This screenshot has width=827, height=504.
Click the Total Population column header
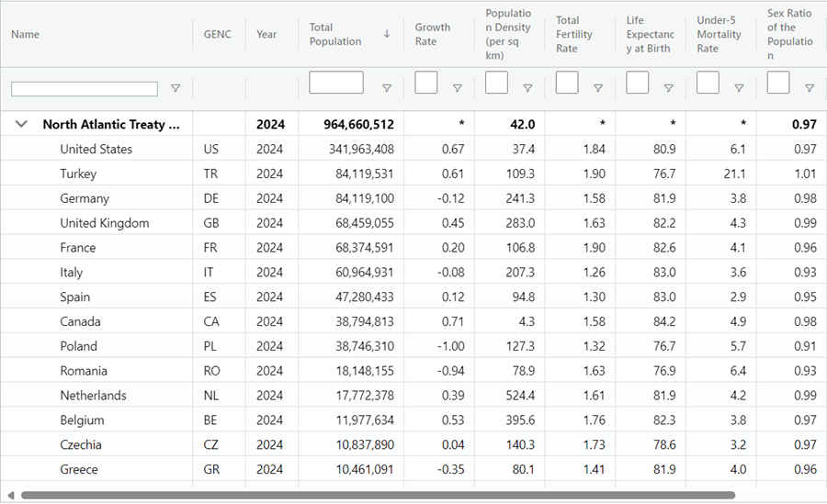coord(335,34)
